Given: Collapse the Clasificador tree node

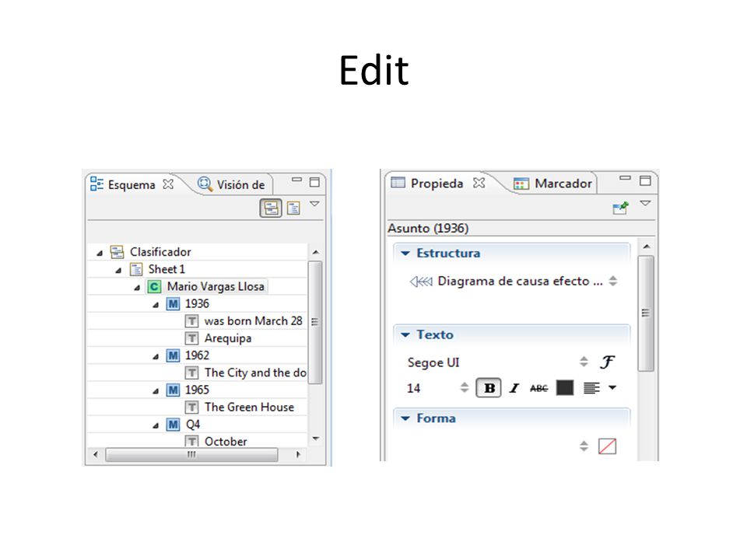Looking at the screenshot, I should (x=99, y=253).
